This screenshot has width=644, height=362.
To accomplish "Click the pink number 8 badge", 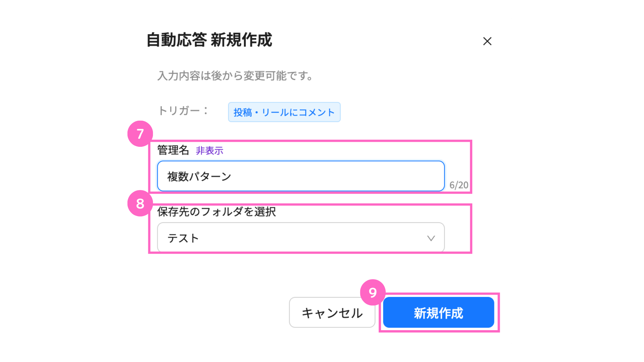I will [140, 203].
